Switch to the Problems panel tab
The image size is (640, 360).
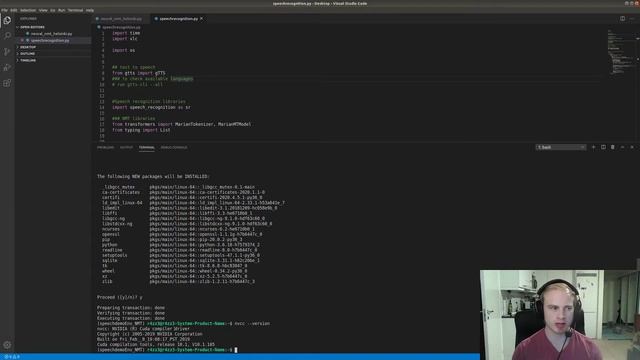106,147
